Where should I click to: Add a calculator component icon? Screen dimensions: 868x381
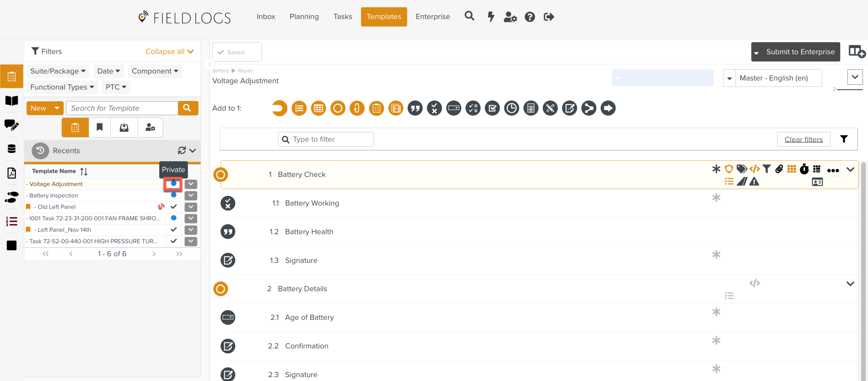coord(531,108)
